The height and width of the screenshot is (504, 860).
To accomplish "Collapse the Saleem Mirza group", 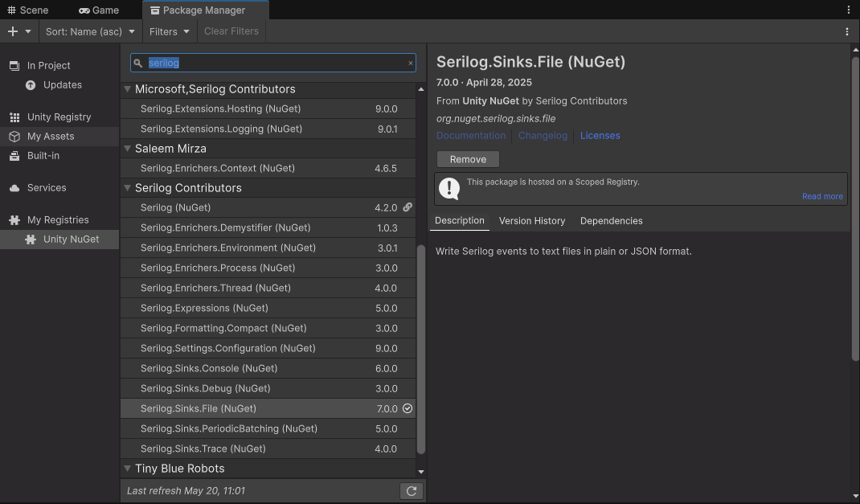I will point(128,149).
